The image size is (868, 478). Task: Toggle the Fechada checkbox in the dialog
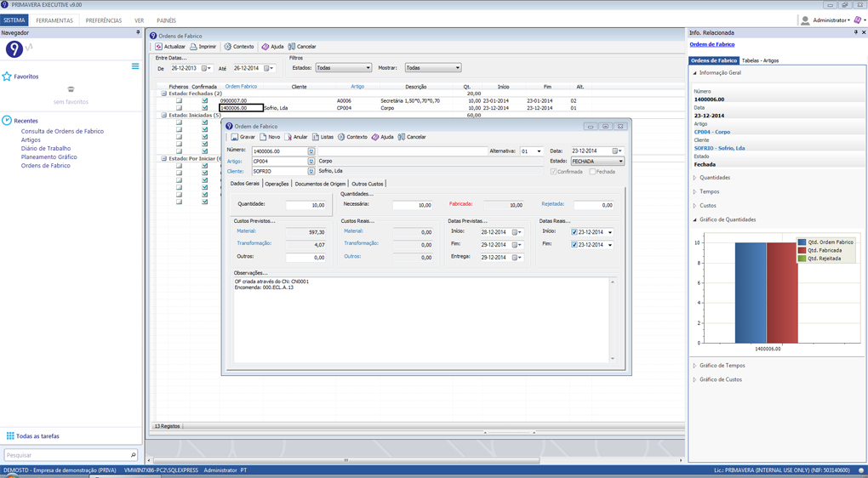pos(592,172)
